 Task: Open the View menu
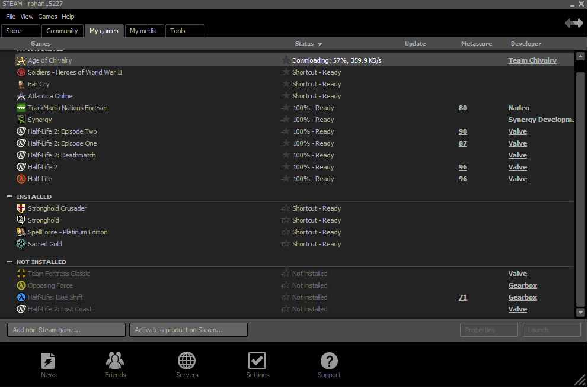point(27,17)
